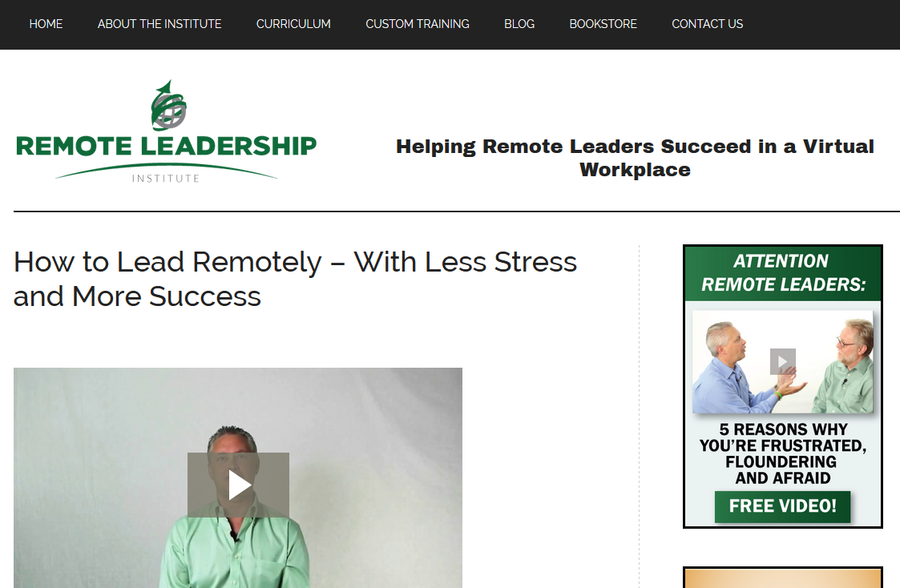
Task: Navigate to Contact Us
Action: coord(707,24)
